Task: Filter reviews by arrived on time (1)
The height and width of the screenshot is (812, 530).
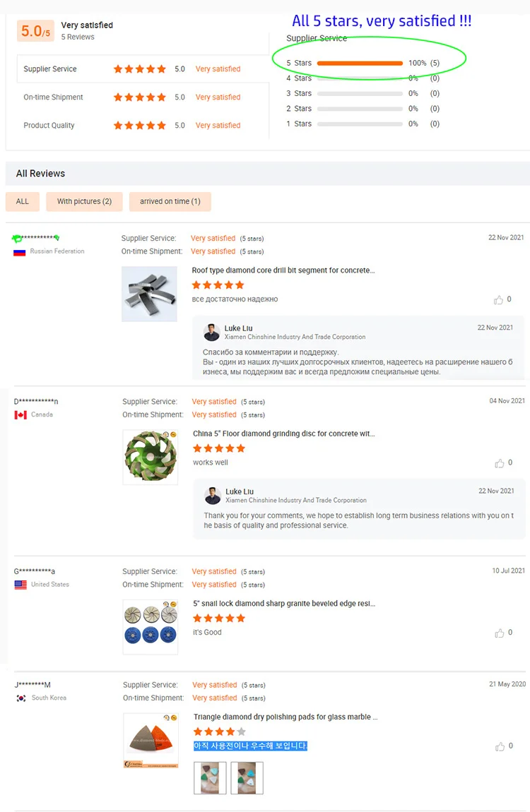Action: click(170, 201)
